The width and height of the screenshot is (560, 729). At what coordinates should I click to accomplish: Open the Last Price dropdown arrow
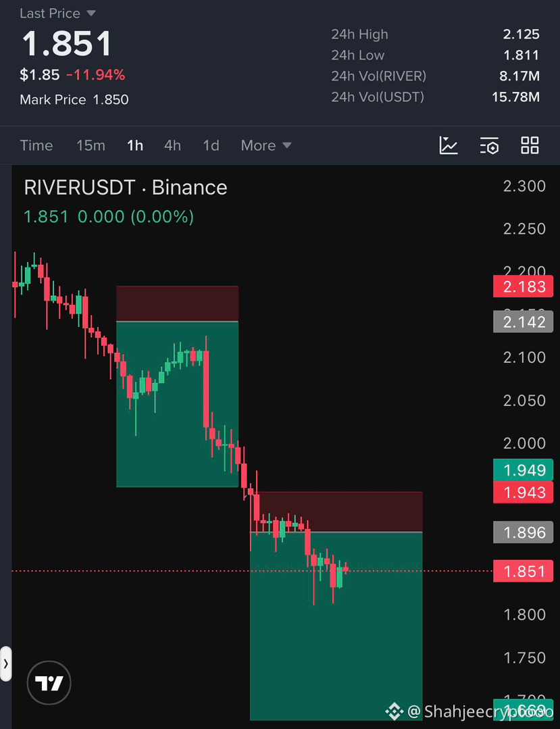click(91, 14)
